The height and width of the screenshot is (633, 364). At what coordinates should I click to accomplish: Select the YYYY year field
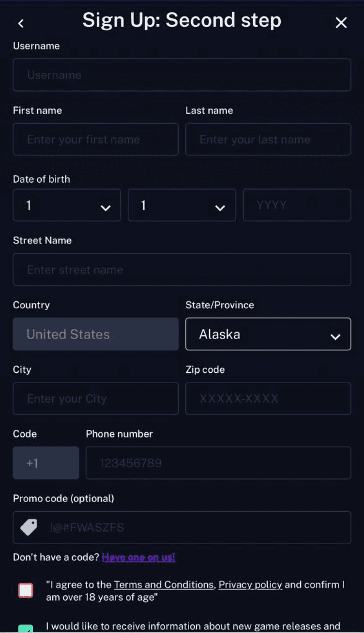(x=297, y=205)
